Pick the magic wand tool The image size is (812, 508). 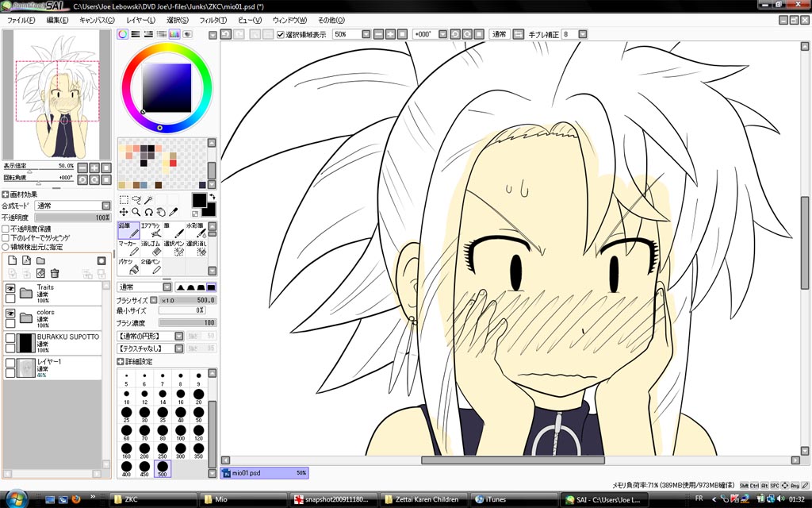pyautogui.click(x=148, y=200)
